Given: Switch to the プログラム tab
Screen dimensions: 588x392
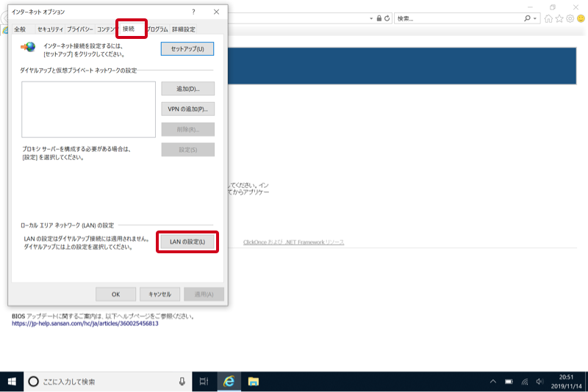Looking at the screenshot, I should click(157, 29).
